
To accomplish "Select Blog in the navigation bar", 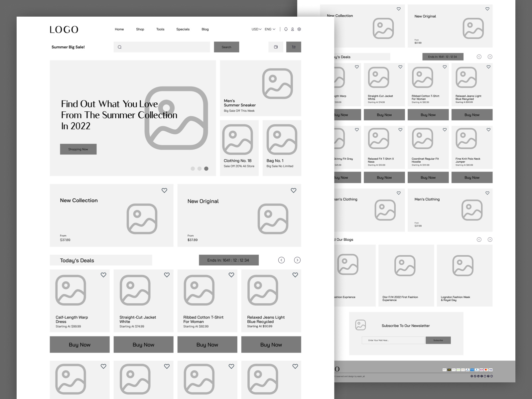I will 205,29.
